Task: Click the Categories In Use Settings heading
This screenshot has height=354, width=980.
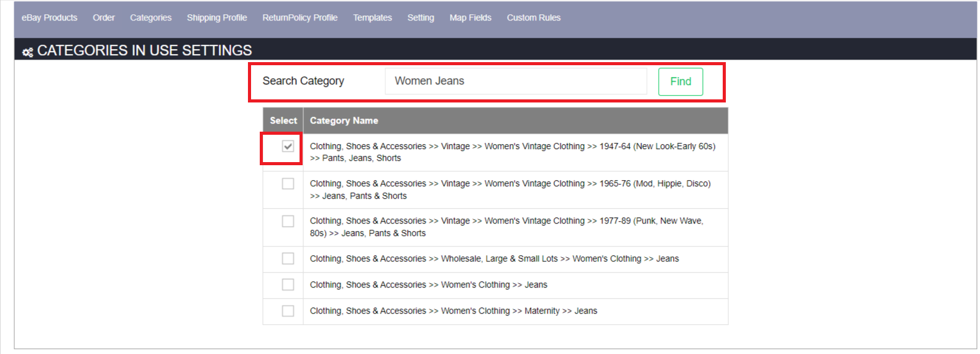Action: click(145, 50)
